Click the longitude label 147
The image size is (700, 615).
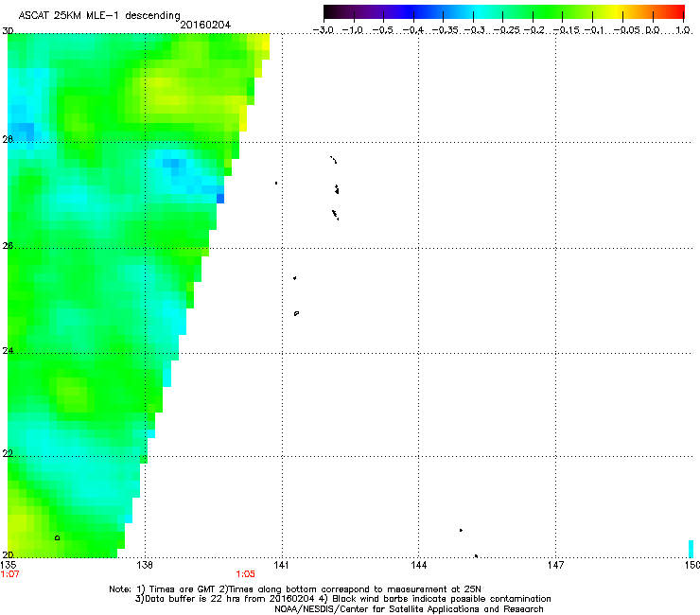(555, 565)
